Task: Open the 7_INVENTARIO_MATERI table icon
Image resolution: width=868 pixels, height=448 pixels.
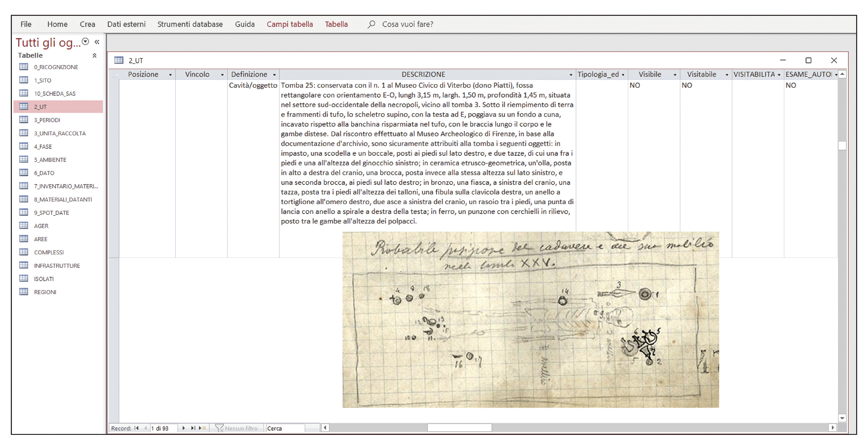Action: pos(24,186)
